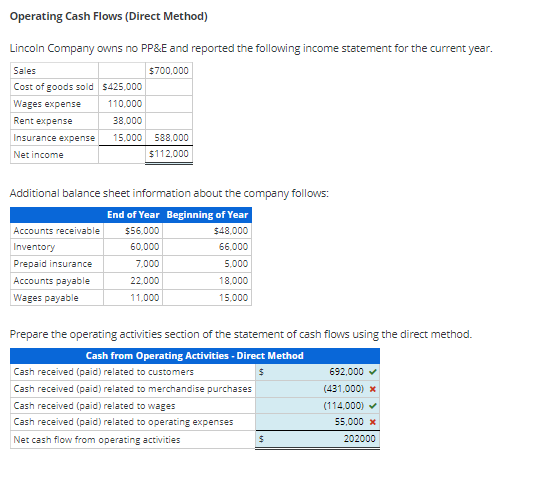Select net cash flow field showing 202000
Viewport: 547px width, 489px height.
(x=317, y=439)
